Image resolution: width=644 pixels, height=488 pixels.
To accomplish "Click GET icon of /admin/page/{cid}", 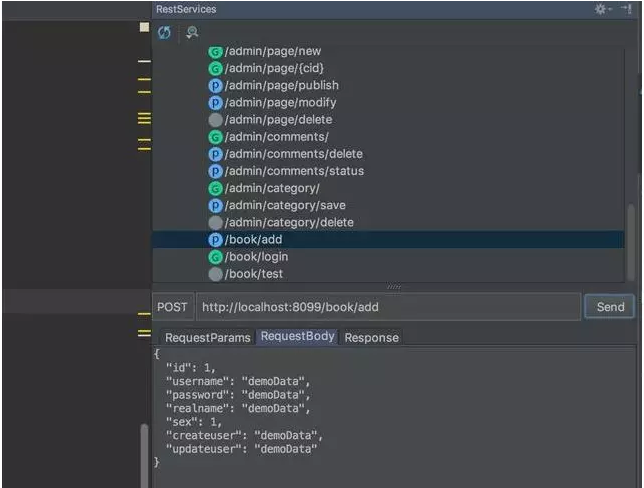I will coord(215,69).
